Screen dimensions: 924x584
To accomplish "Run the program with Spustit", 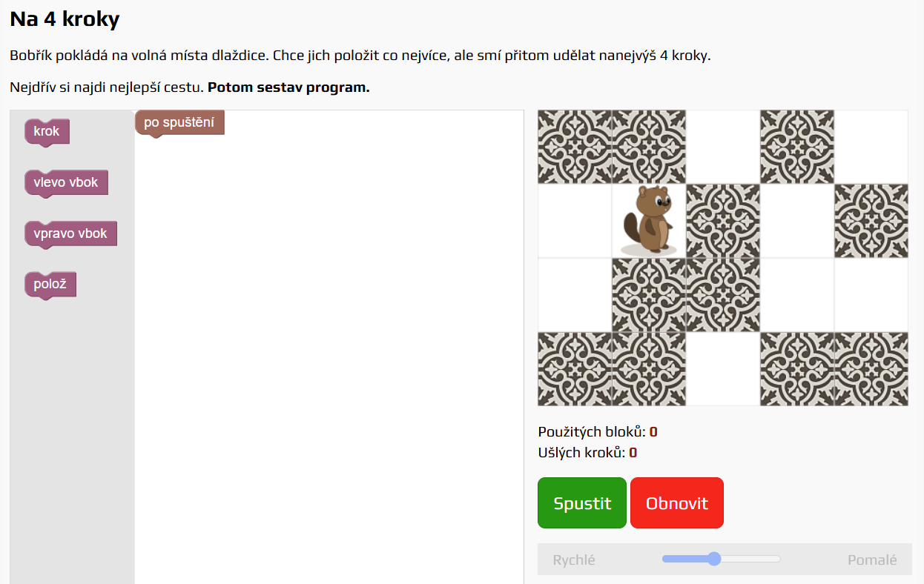I will 582,503.
